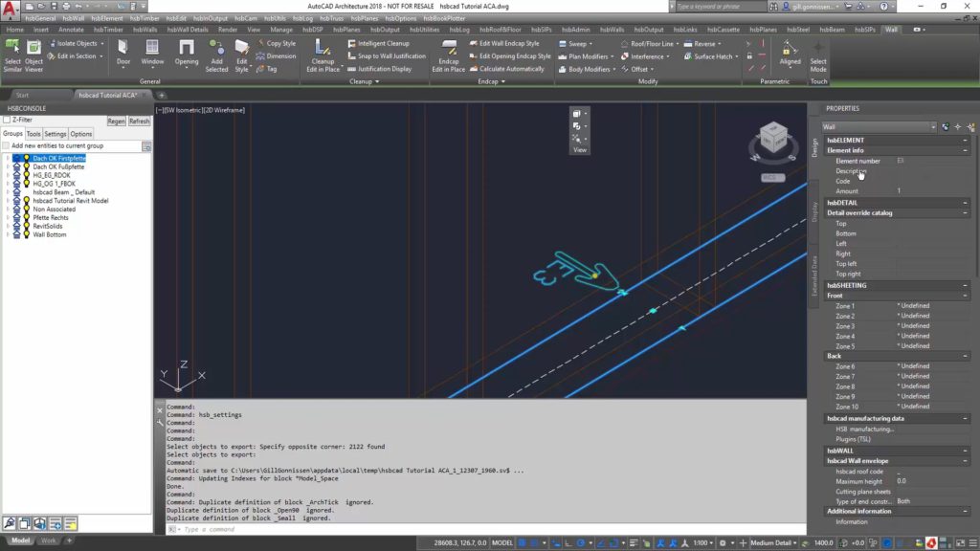Add an Opening to the wall
Screen dimensions: 980x551
tap(187, 53)
